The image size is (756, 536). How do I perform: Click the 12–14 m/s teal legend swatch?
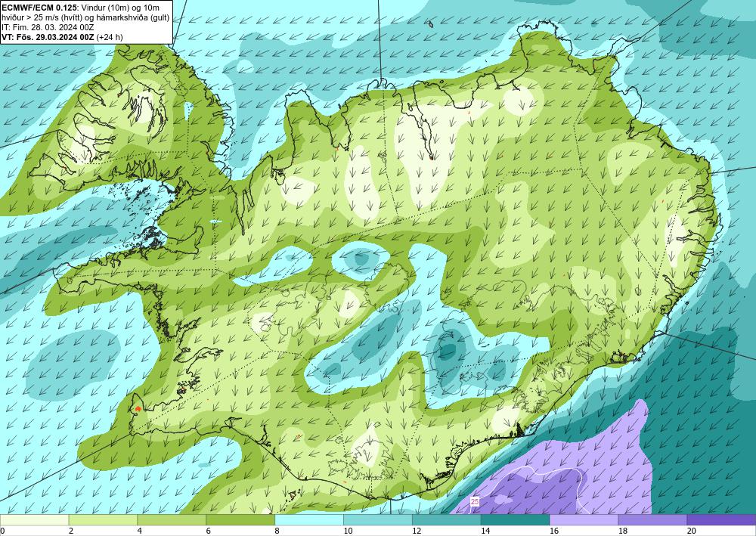point(447,520)
